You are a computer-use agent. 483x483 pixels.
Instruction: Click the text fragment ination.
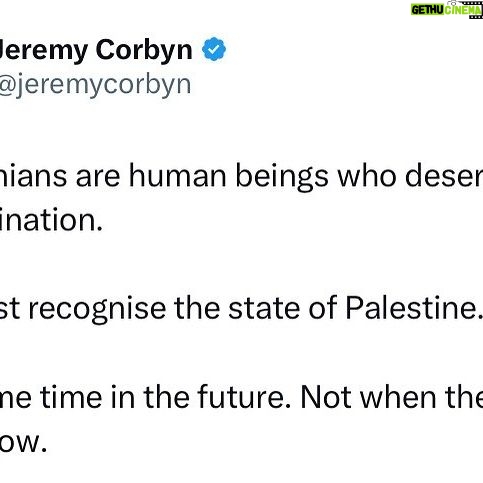pyautogui.click(x=51, y=220)
